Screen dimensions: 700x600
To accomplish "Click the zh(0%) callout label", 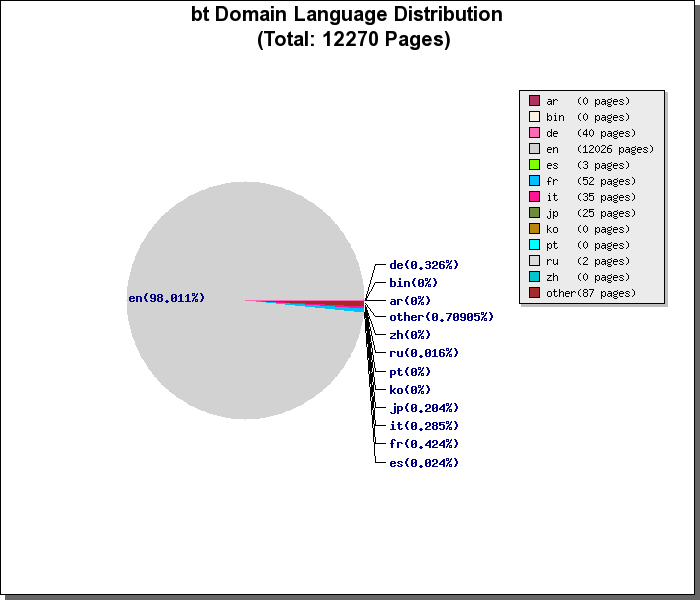I will click(410, 335).
